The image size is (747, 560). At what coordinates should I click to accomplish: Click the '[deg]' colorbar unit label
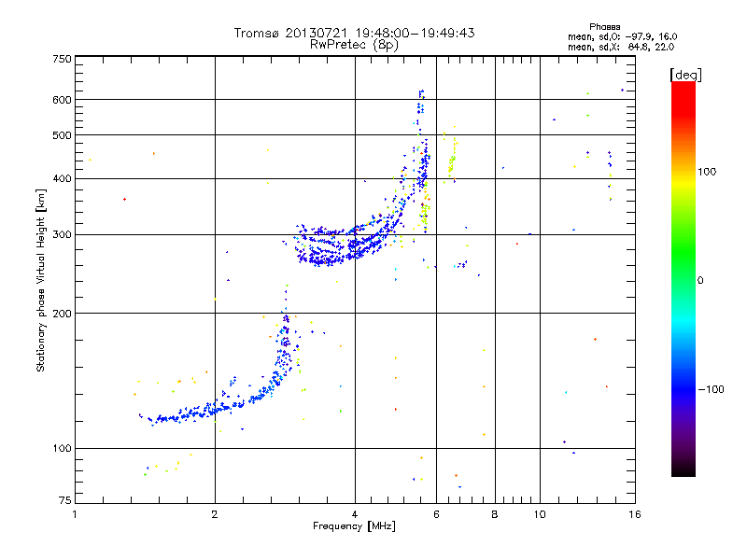click(x=685, y=75)
